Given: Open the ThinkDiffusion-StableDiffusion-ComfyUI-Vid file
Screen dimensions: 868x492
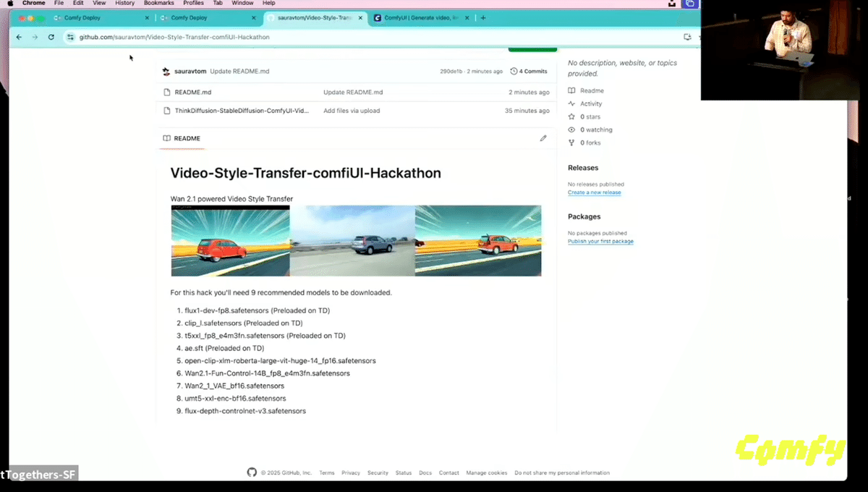Looking at the screenshot, I should 242,111.
